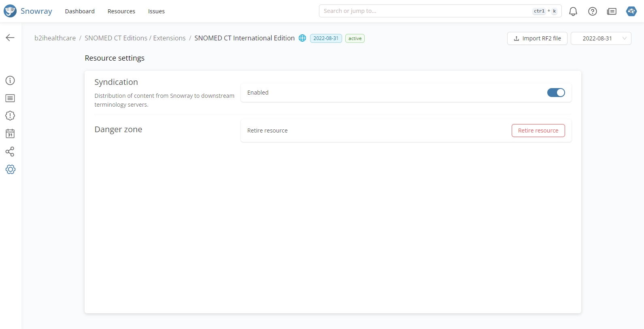Expand the 2022-08-31 version dropdown
This screenshot has height=329, width=644.
pyautogui.click(x=601, y=38)
